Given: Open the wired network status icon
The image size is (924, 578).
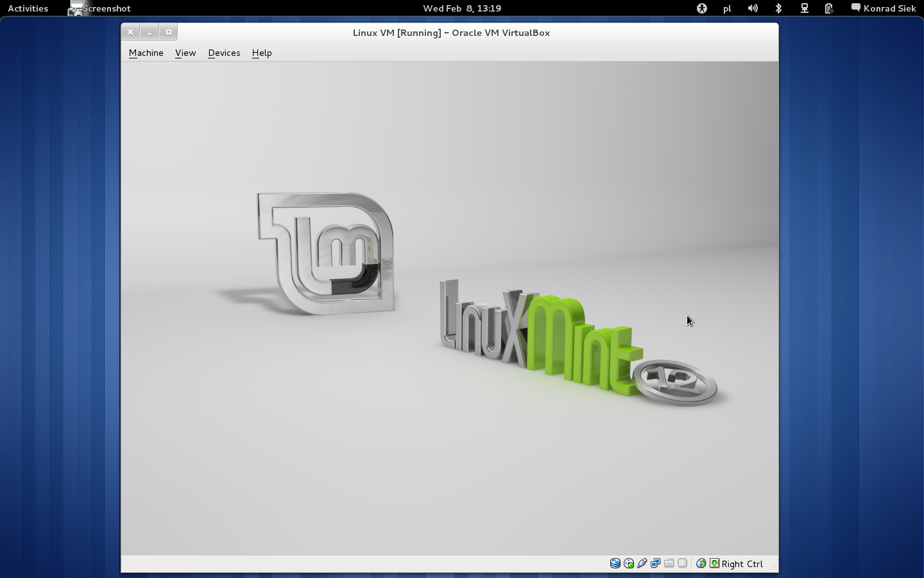Looking at the screenshot, I should (804, 8).
